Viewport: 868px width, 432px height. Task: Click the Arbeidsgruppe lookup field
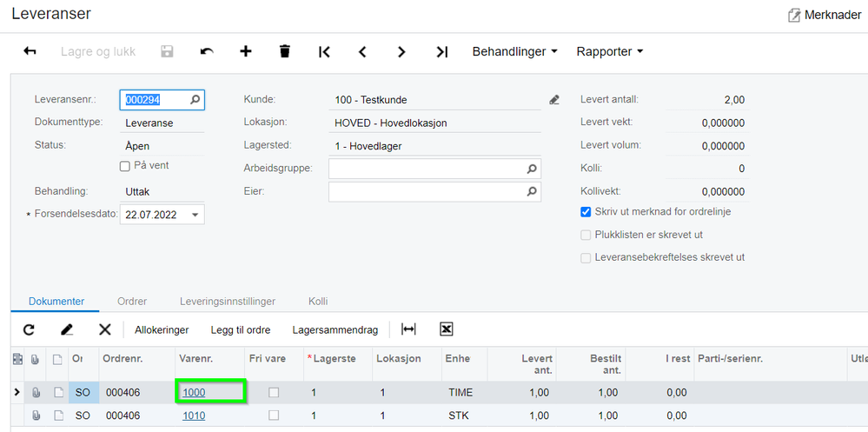pyautogui.click(x=434, y=169)
